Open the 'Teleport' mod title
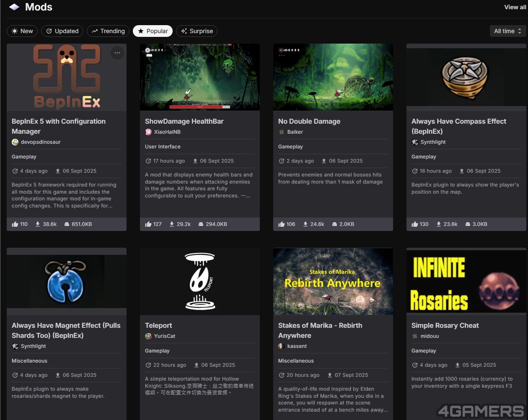 (x=158, y=325)
